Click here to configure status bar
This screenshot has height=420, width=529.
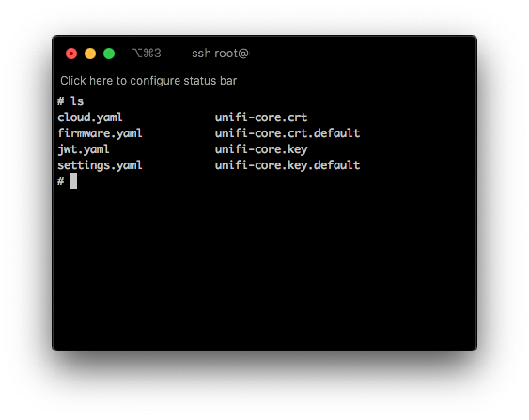coord(148,81)
